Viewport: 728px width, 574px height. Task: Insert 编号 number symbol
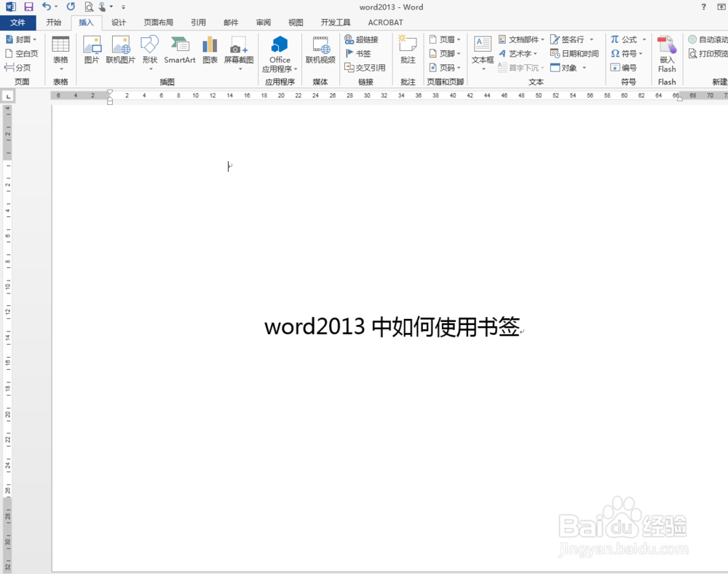pos(624,68)
